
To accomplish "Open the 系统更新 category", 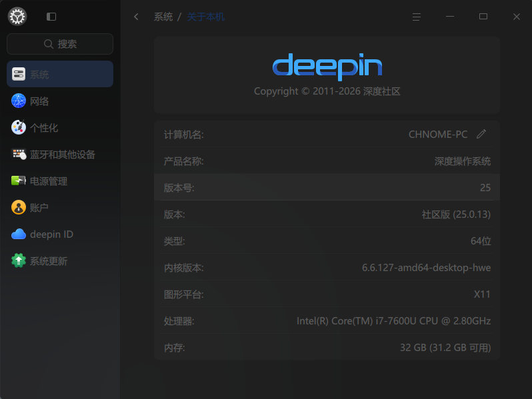I will pos(60,260).
